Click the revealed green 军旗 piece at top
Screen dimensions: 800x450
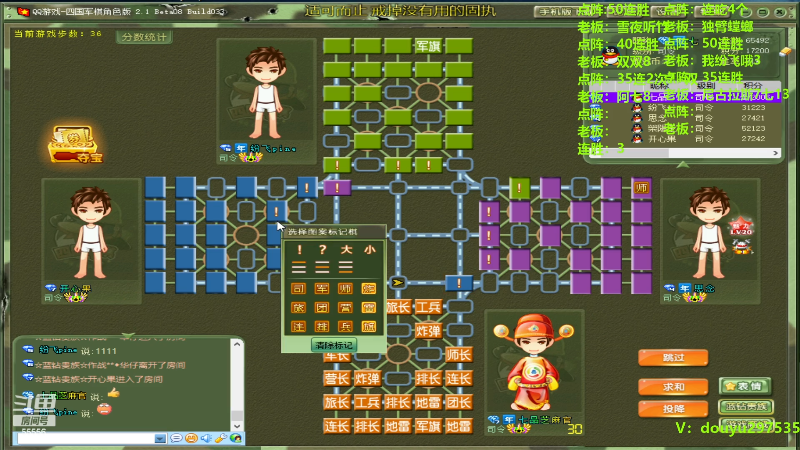(428, 46)
